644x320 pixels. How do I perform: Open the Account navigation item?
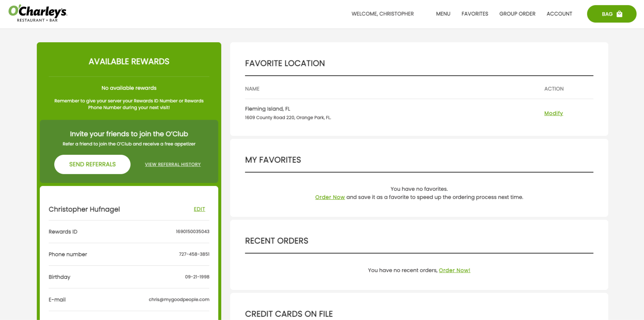pyautogui.click(x=559, y=14)
